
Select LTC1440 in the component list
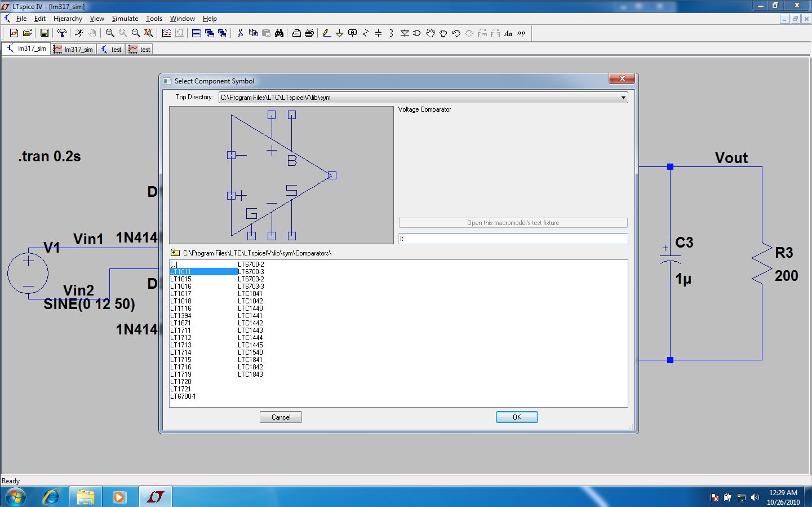[x=250, y=308]
